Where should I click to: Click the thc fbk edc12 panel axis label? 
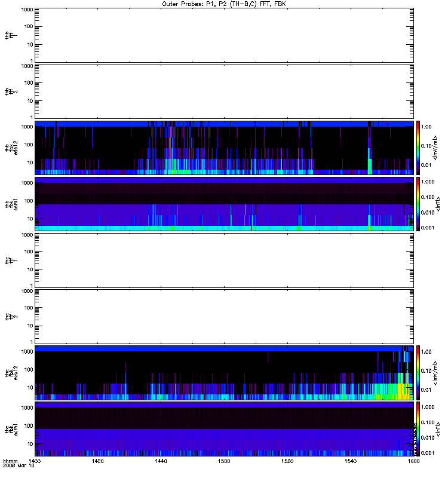coord(11,373)
